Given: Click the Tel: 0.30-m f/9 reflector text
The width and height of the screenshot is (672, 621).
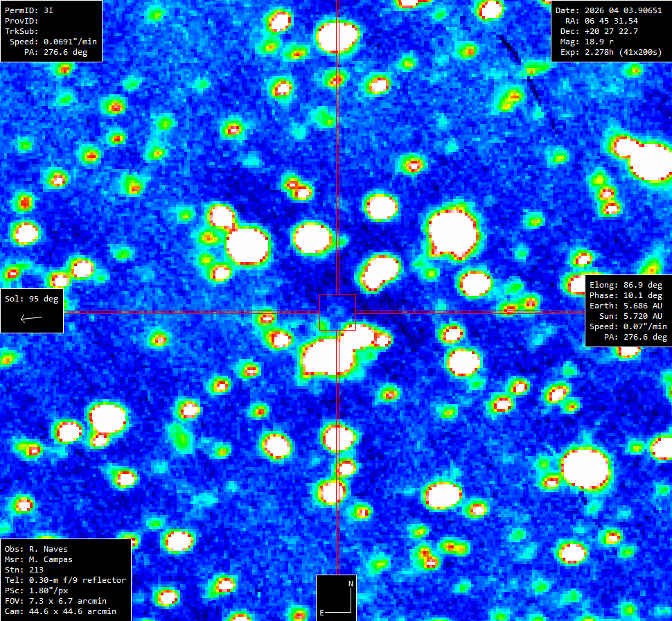Looking at the screenshot, I should point(65,580).
